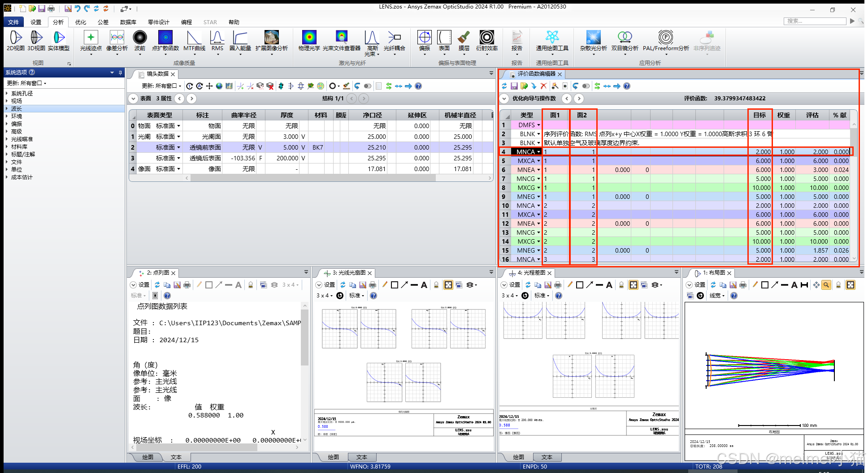Screen dimensions: 868x473
Task: Open surface type dropdown for row 2 标准面
Action: 178,147
